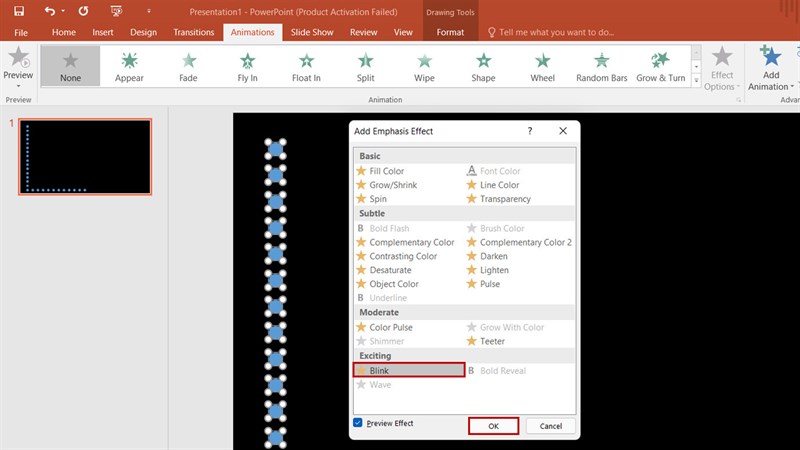Click OK to apply the effect
The height and width of the screenshot is (450, 800).
coord(493,426)
